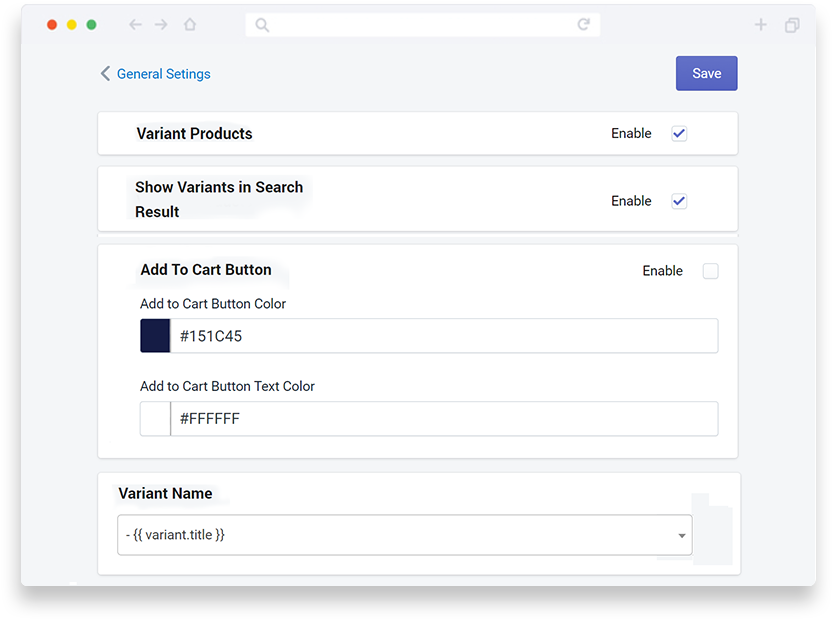Click the browser forward arrow icon
Viewport: 834px width, 621px height.
point(161,24)
